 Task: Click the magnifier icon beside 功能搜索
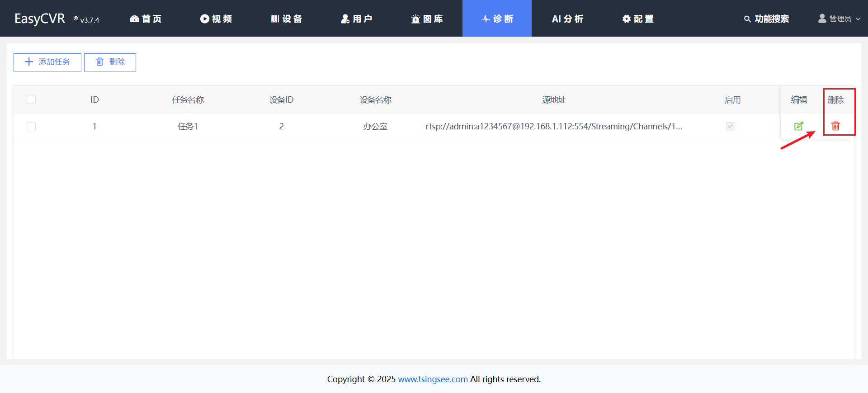tap(747, 19)
